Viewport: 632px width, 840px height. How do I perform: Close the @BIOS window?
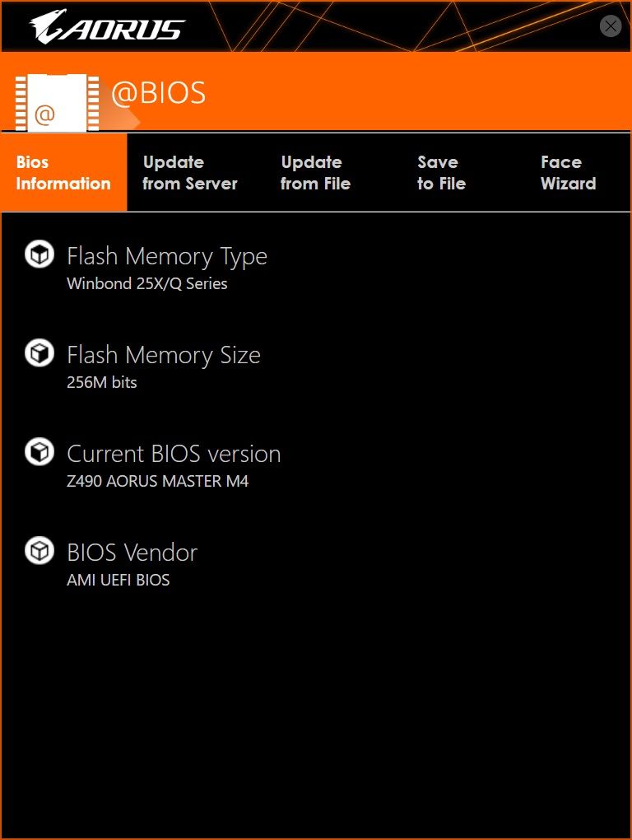pyautogui.click(x=610, y=26)
